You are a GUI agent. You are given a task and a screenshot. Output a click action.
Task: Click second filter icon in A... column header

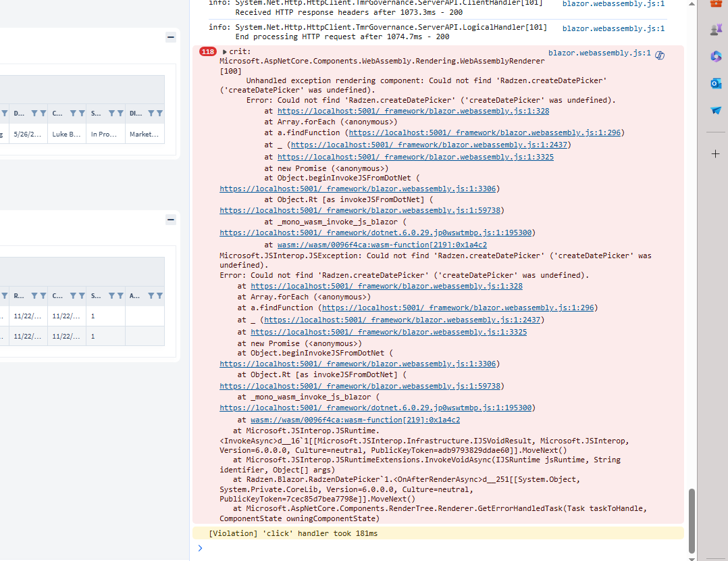(159, 296)
